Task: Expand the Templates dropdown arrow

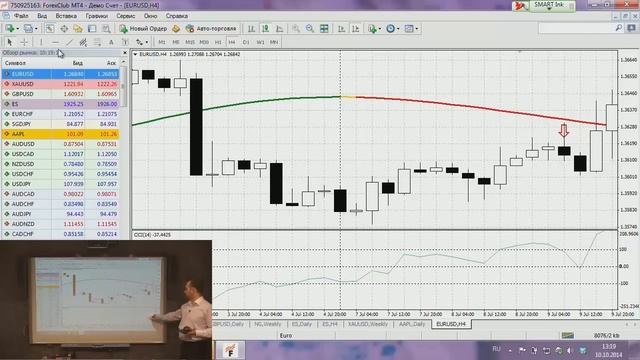Action: [x=417, y=29]
